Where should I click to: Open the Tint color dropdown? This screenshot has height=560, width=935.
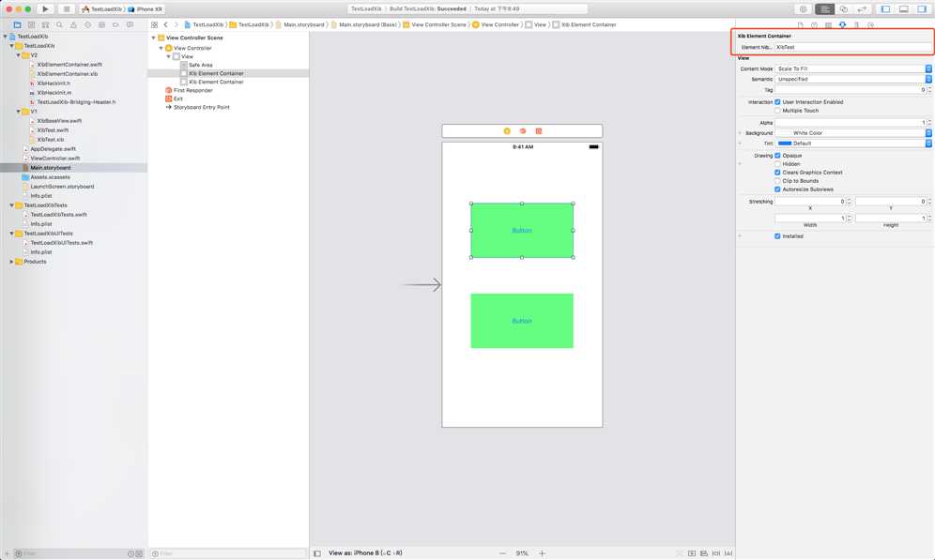click(x=928, y=143)
